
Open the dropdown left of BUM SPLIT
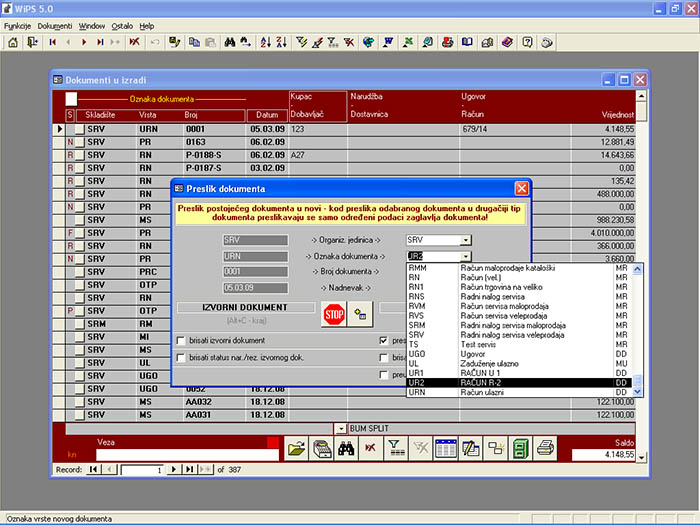pos(341,429)
